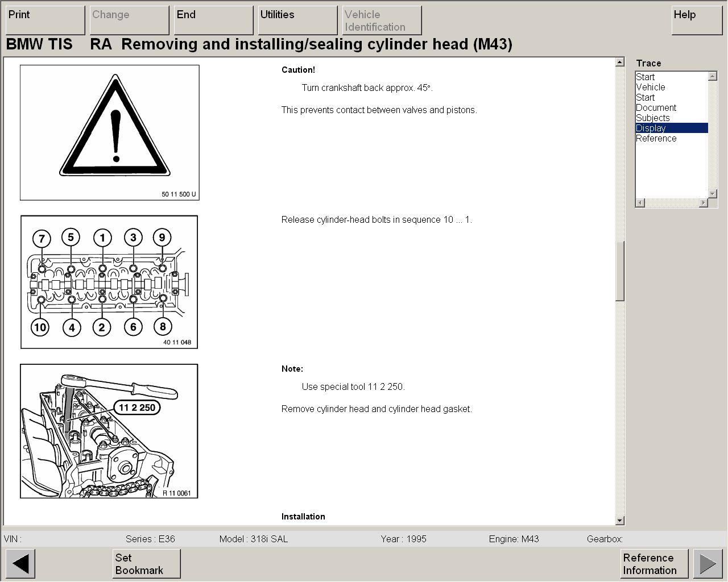Viewport: 728px width, 582px height.
Task: Select first Start entry in Trace list
Action: [672, 77]
